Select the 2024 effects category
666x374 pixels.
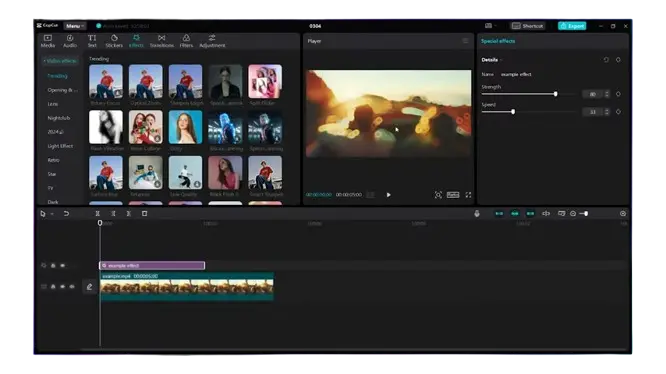click(55, 132)
